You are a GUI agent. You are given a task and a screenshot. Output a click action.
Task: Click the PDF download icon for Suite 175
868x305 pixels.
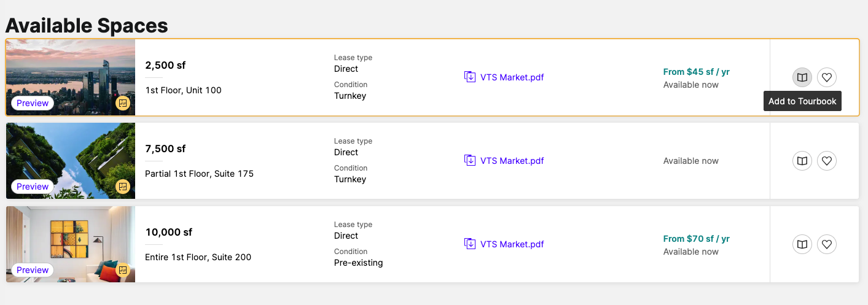point(470,160)
